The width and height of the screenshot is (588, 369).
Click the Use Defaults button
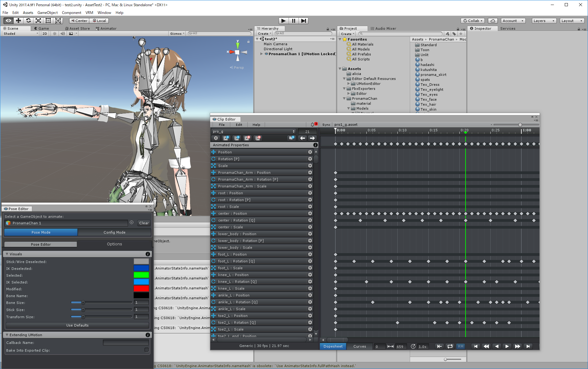click(x=77, y=325)
